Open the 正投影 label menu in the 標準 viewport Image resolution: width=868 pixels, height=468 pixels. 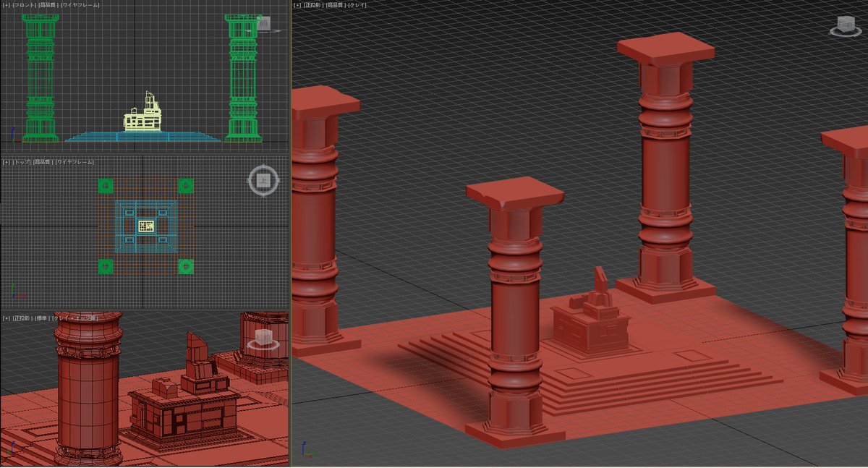click(22, 318)
